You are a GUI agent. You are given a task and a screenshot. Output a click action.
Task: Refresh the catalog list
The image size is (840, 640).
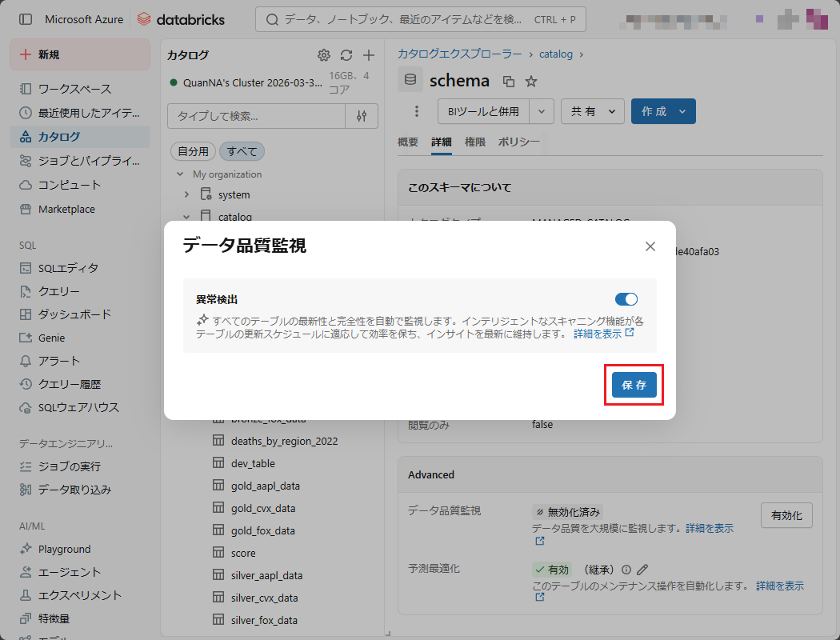pyautogui.click(x=346, y=55)
